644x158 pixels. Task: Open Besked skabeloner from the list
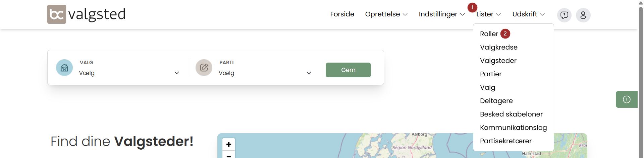coord(511,114)
